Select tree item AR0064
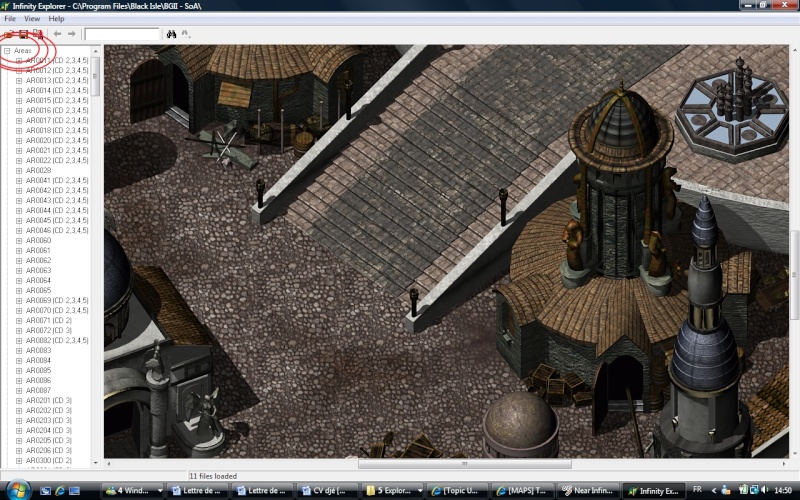 point(38,281)
